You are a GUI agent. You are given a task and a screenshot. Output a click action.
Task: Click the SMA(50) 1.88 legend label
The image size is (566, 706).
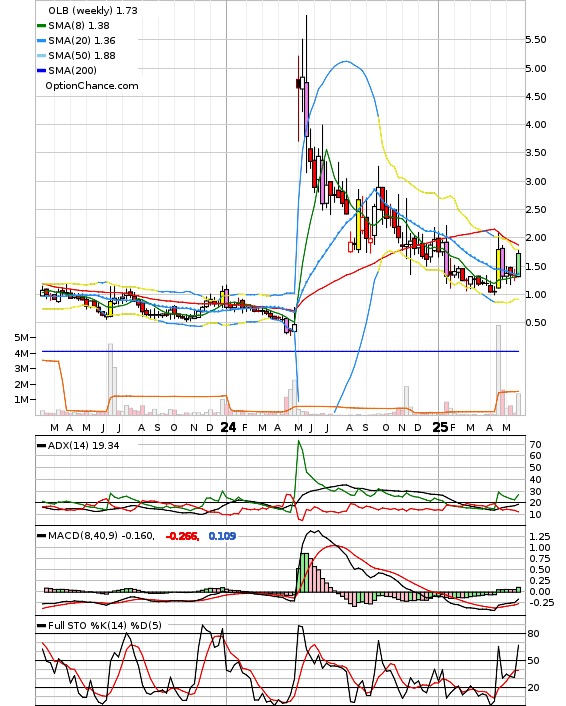(x=82, y=55)
